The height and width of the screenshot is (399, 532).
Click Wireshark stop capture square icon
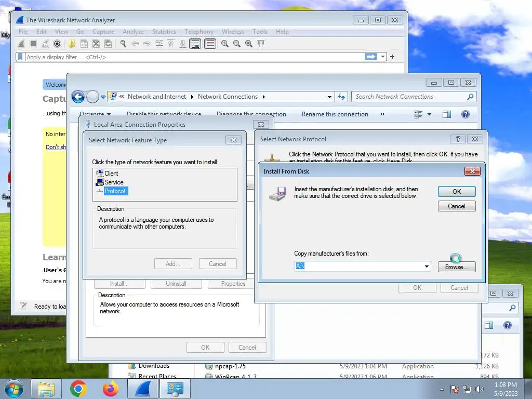33,44
